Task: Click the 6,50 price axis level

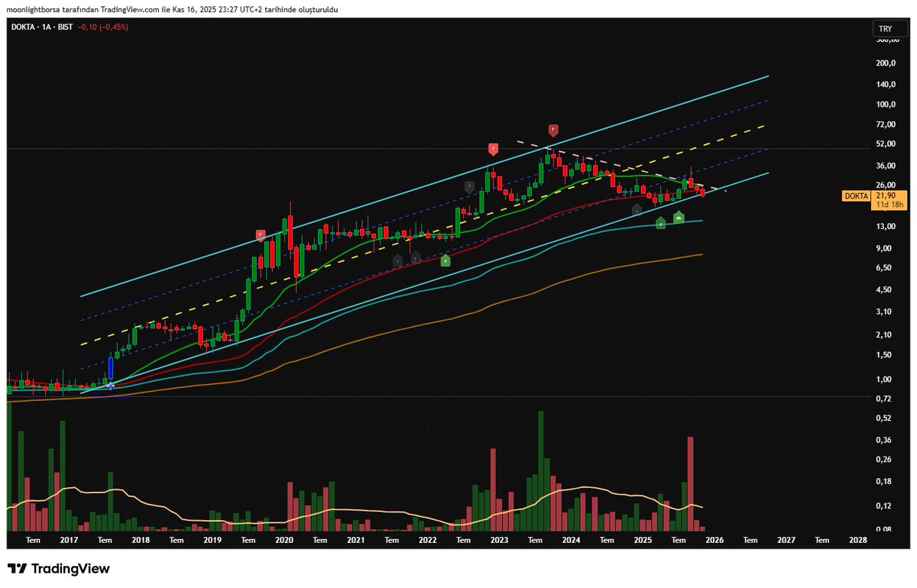Action: (x=885, y=268)
